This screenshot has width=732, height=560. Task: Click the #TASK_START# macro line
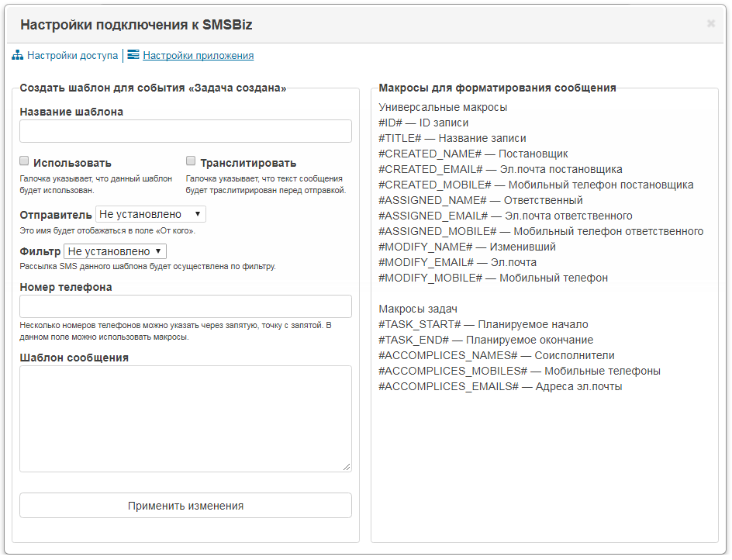[483, 324]
